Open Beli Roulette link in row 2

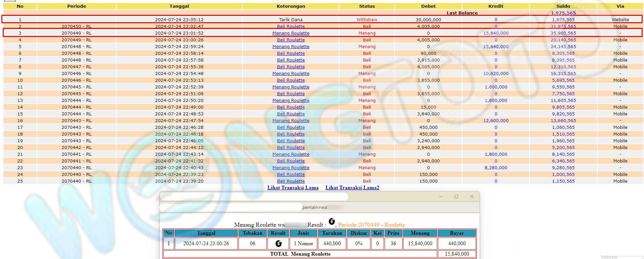click(291, 26)
